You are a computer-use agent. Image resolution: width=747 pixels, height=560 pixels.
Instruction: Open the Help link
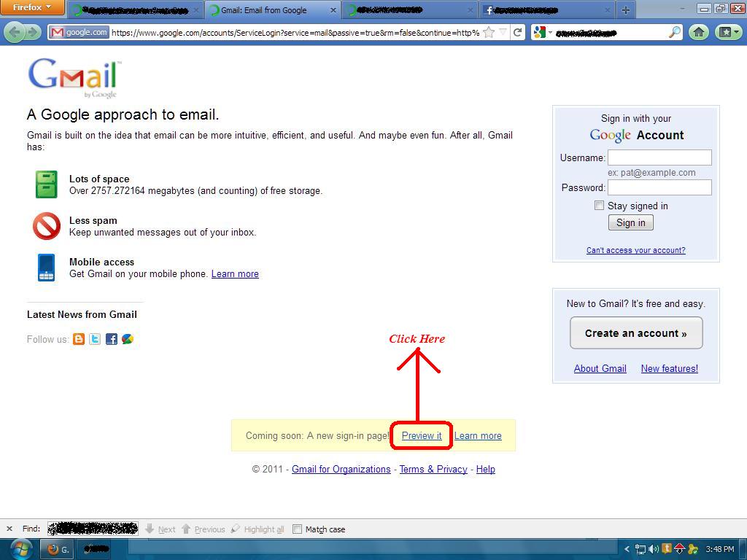(x=485, y=469)
